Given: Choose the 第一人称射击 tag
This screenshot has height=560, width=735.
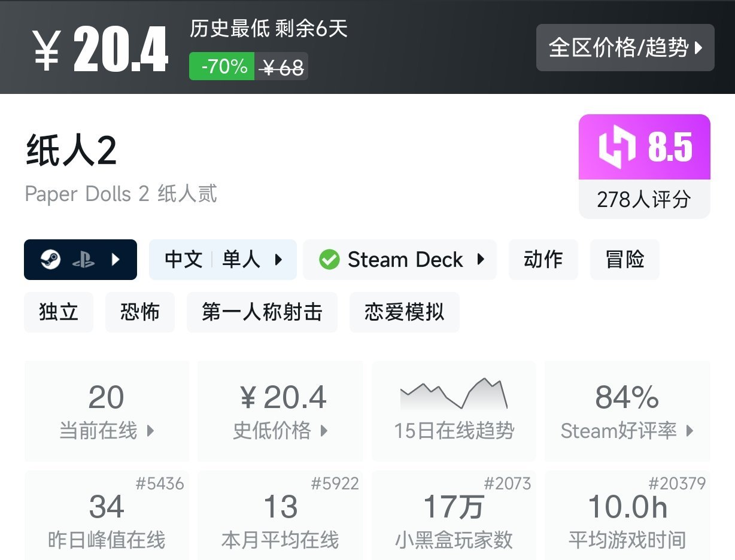Looking at the screenshot, I should point(262,312).
